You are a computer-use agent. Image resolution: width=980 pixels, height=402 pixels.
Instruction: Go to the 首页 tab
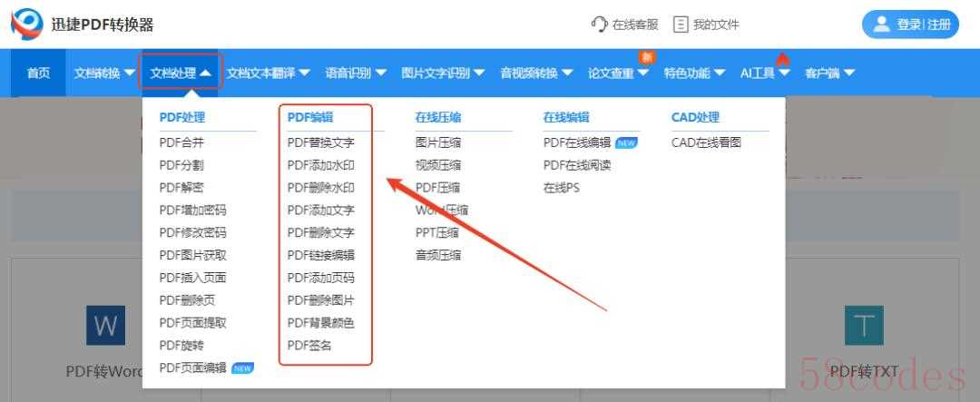[38, 73]
